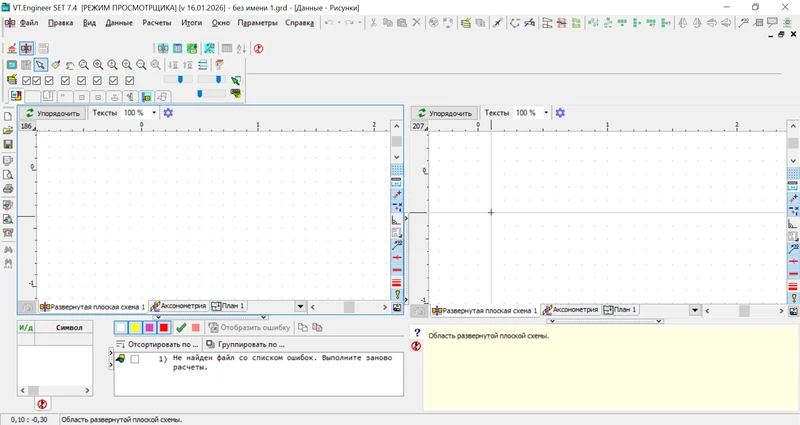Toggle the first checkbox in layer checkbox row
This screenshot has width=800, height=425.
(26, 81)
